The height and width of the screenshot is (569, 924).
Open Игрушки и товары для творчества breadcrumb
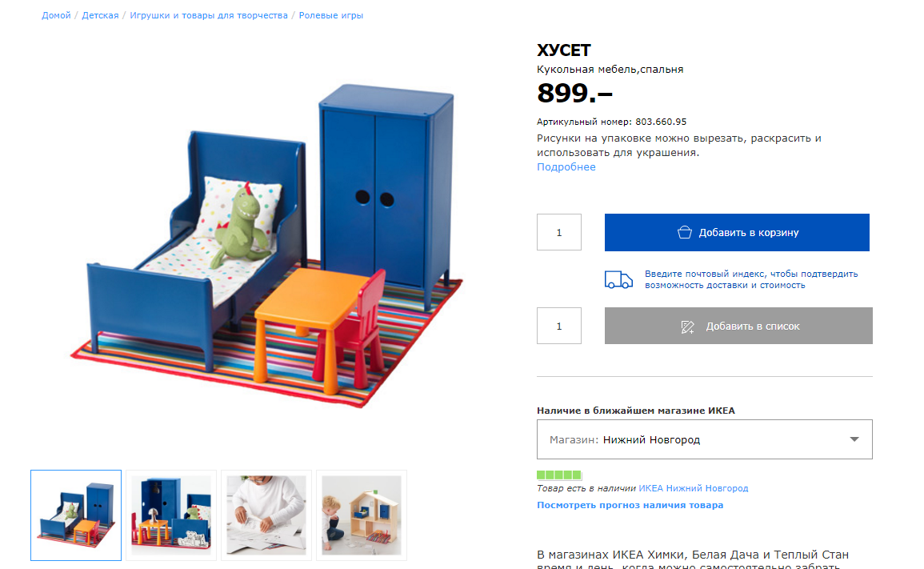(209, 15)
